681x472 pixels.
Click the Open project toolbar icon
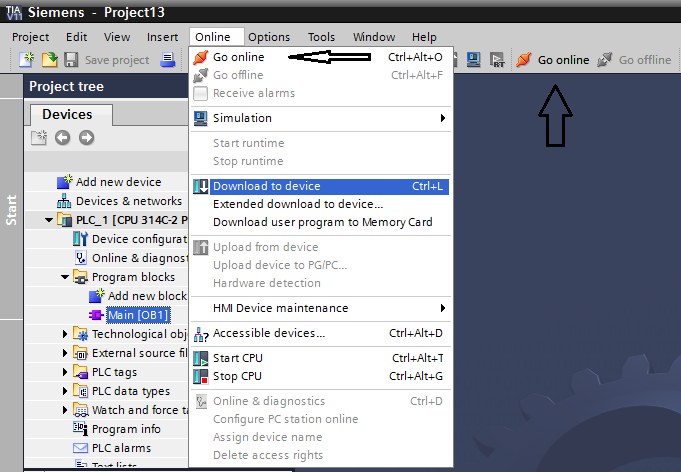tap(49, 59)
